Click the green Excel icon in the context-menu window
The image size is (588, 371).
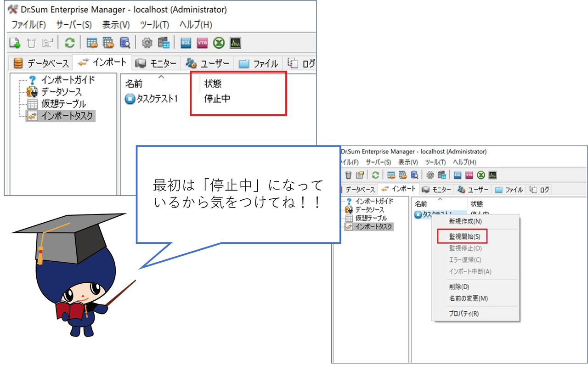481,175
